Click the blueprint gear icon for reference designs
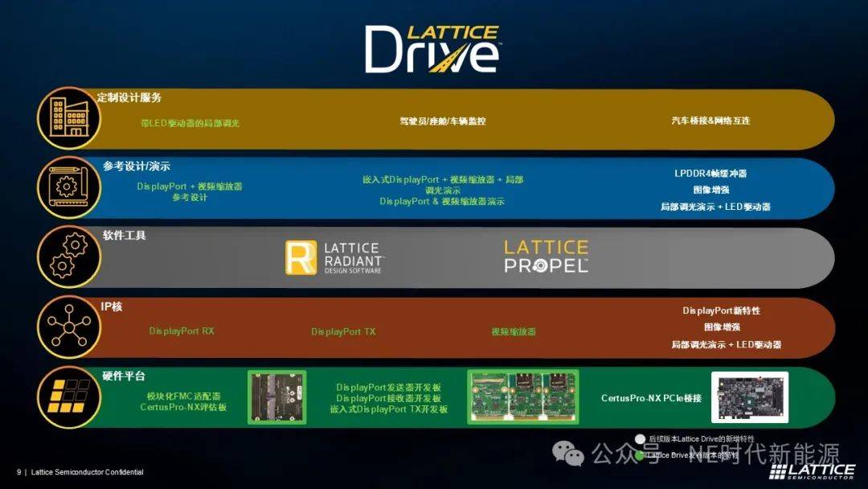Viewport: 868px width, 489px height. [69, 187]
